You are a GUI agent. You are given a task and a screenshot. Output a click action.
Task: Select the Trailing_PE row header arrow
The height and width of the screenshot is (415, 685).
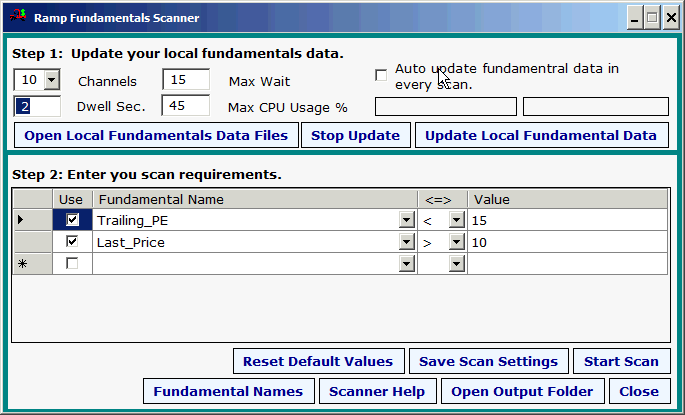[x=33, y=220]
